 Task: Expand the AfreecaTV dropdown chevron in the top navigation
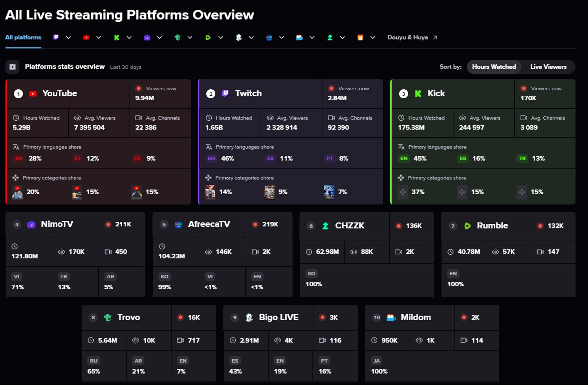[x=281, y=37]
